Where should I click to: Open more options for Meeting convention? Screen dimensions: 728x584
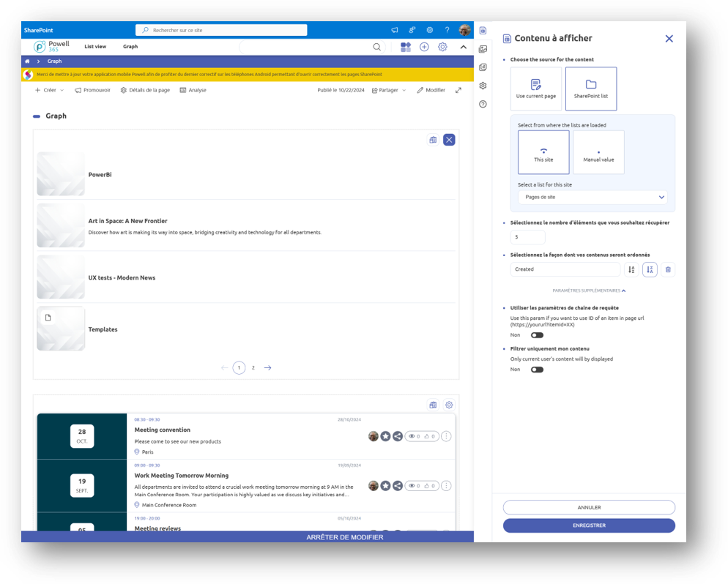[x=446, y=436]
